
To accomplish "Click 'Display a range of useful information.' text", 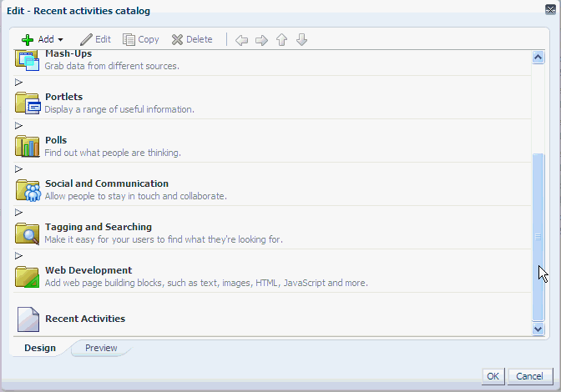I will pos(119,109).
